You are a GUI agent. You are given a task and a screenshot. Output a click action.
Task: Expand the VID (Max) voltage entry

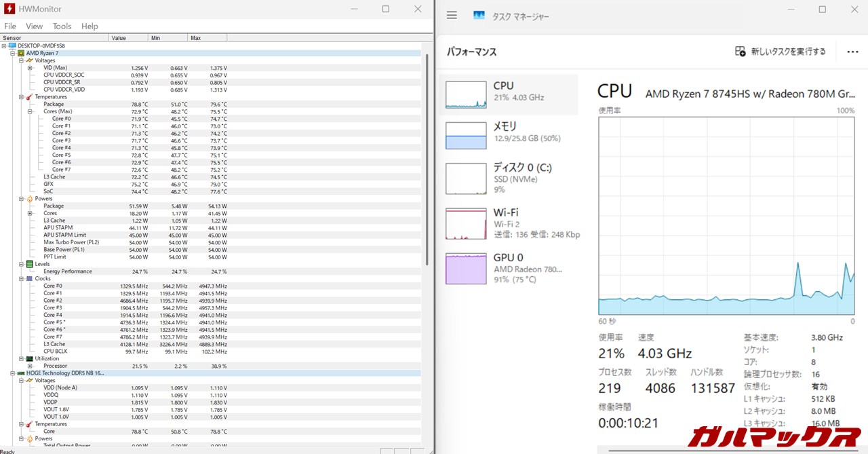(30, 68)
